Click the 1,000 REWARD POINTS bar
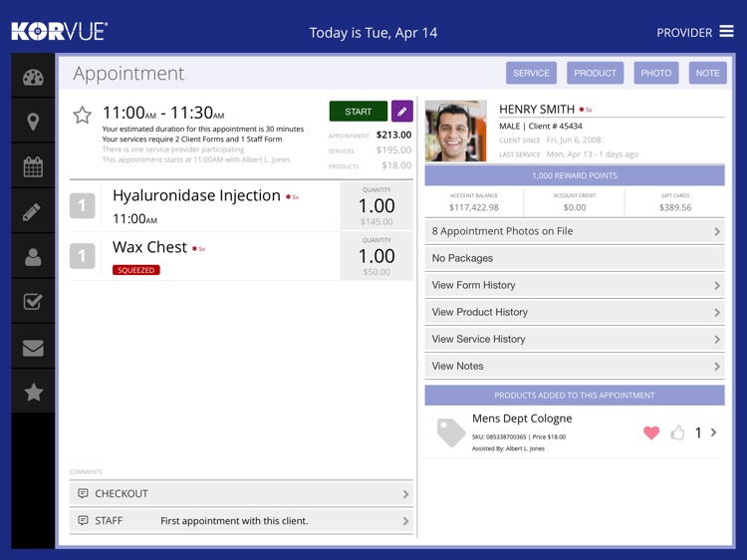The image size is (747, 560). [575, 175]
